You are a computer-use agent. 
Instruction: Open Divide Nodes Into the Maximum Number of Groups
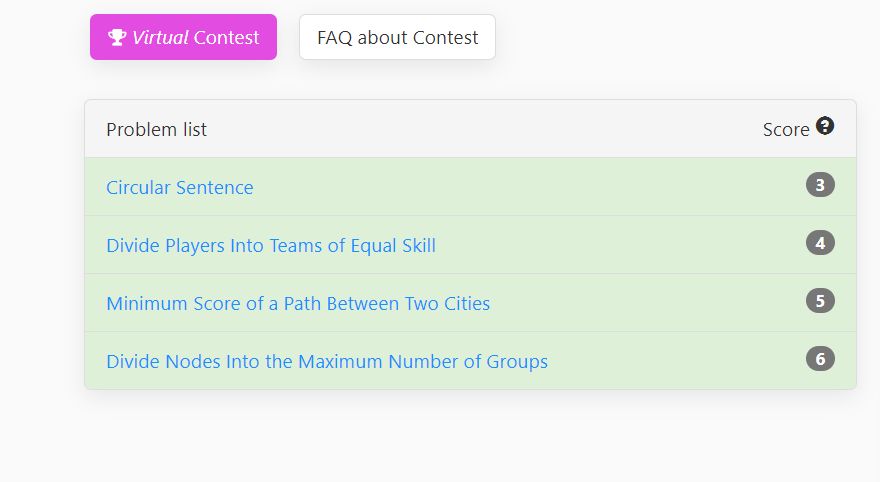(x=327, y=362)
